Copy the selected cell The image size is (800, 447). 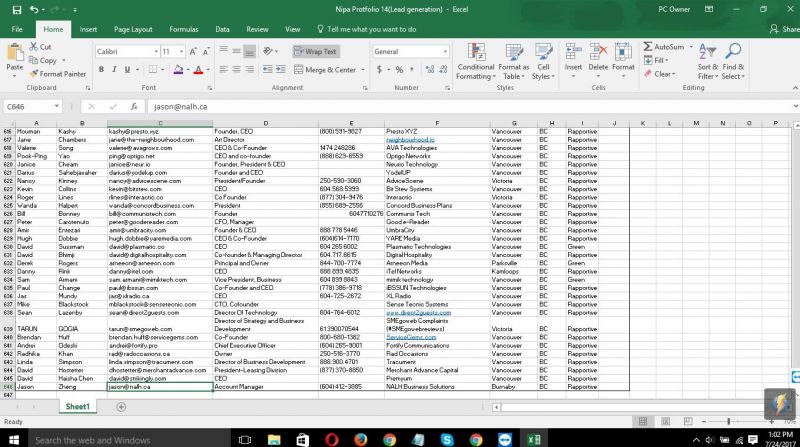(x=43, y=60)
